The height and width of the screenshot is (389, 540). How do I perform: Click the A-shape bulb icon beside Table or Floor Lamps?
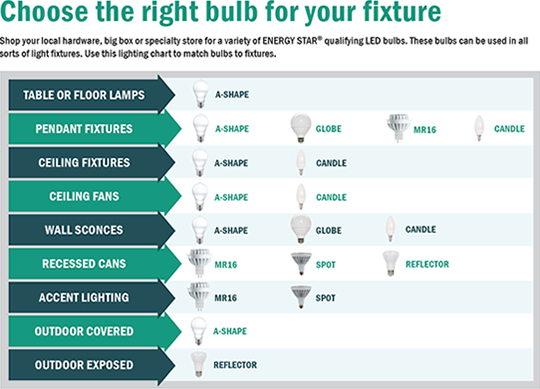tap(200, 94)
